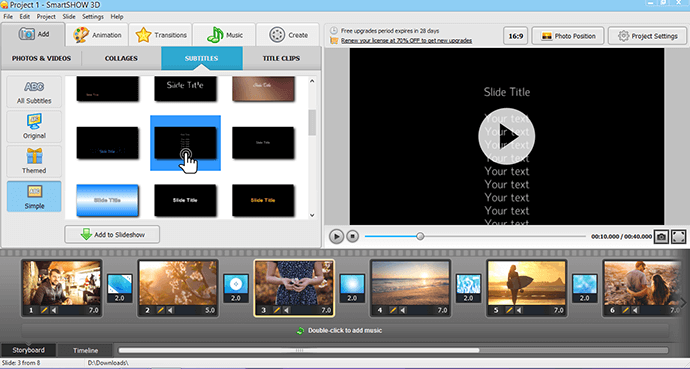Image resolution: width=690 pixels, height=369 pixels.
Task: Switch to Storyboard view
Action: (29, 350)
